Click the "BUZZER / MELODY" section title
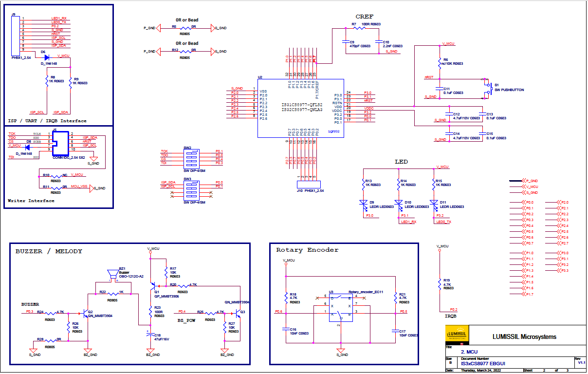The width and height of the screenshot is (588, 374). point(49,251)
